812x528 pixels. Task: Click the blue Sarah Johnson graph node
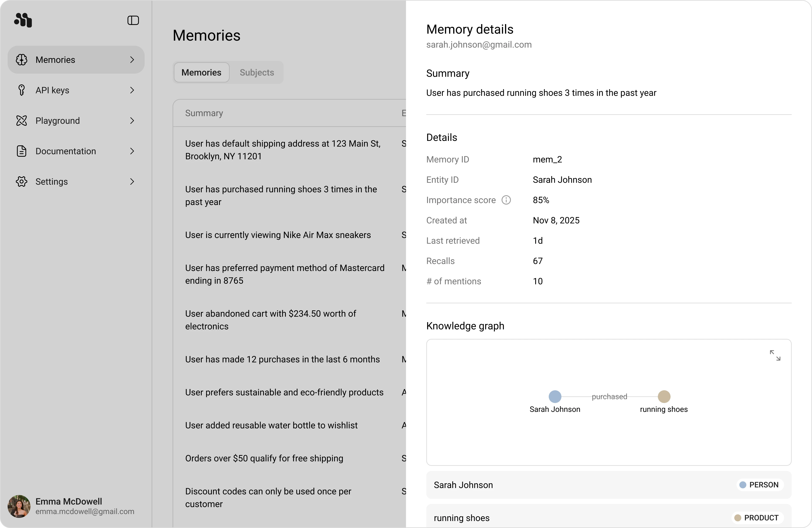tap(555, 397)
